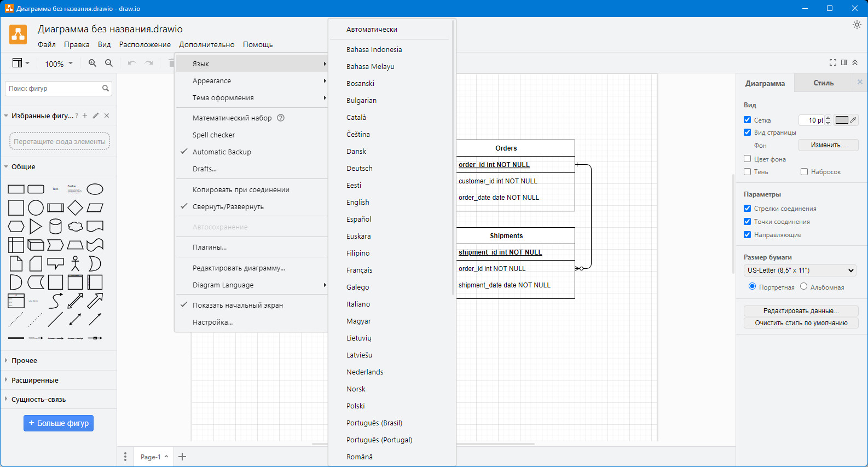
Task: Expand the Сущность-связь shapes section
Action: pyautogui.click(x=59, y=399)
